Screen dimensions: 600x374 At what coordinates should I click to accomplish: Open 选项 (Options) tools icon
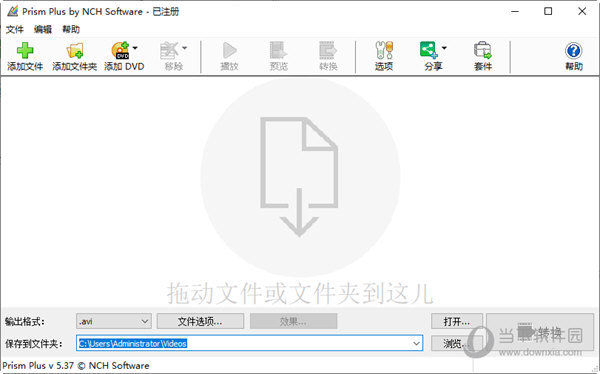pos(384,50)
